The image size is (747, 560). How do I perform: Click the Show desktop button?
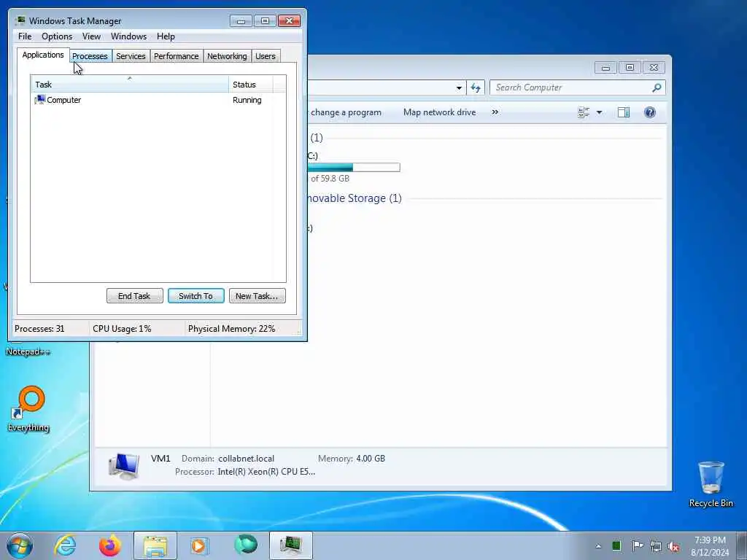[742, 545]
